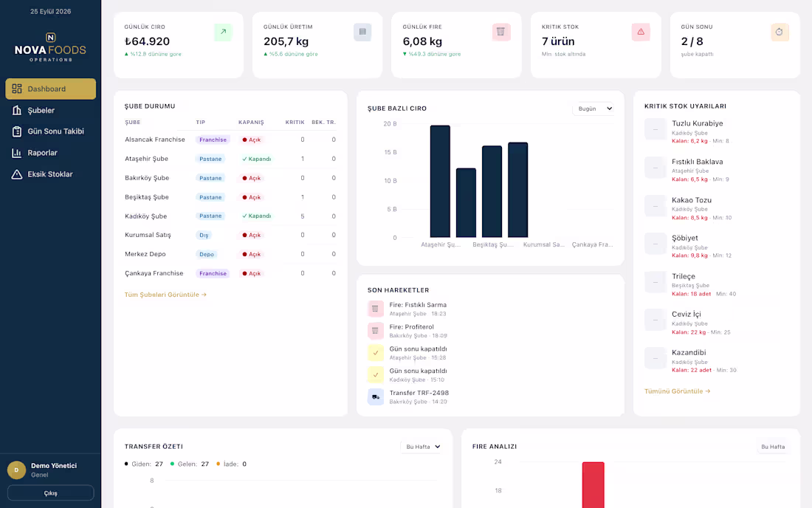Click the Kapandı status on Ataşehir row

pyautogui.click(x=256, y=159)
